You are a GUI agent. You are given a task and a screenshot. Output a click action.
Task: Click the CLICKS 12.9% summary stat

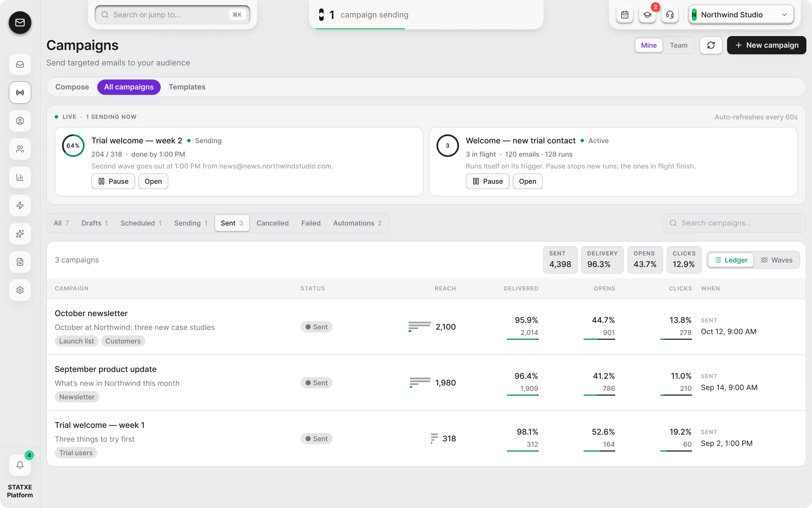click(684, 260)
